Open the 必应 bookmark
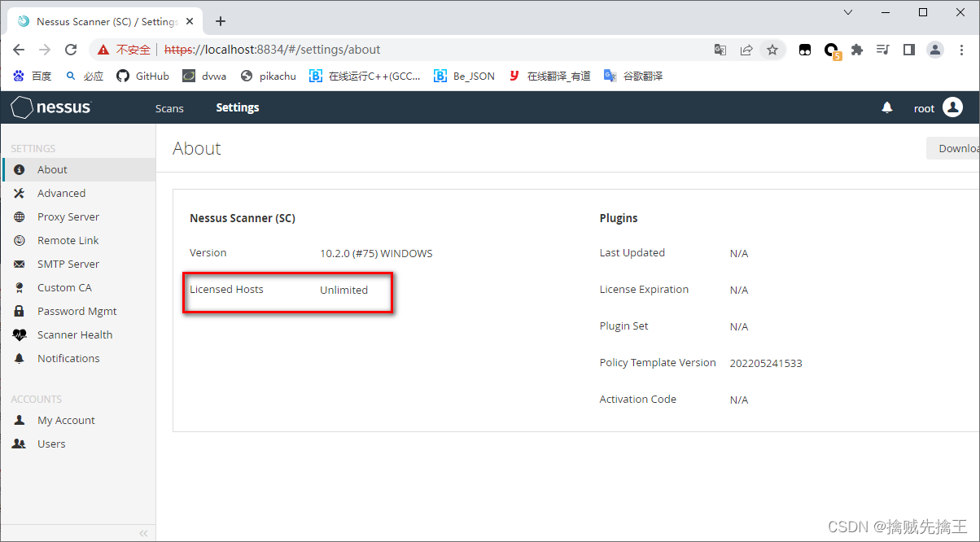Screen dimensions: 980x542 pyautogui.click(x=85, y=76)
